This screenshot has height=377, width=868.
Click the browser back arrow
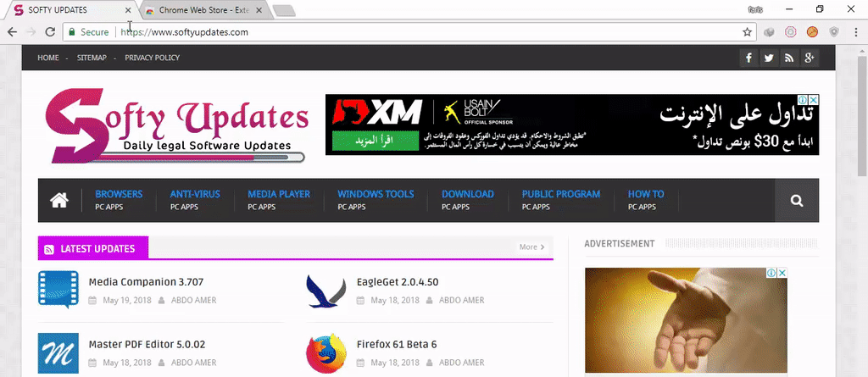(x=12, y=32)
